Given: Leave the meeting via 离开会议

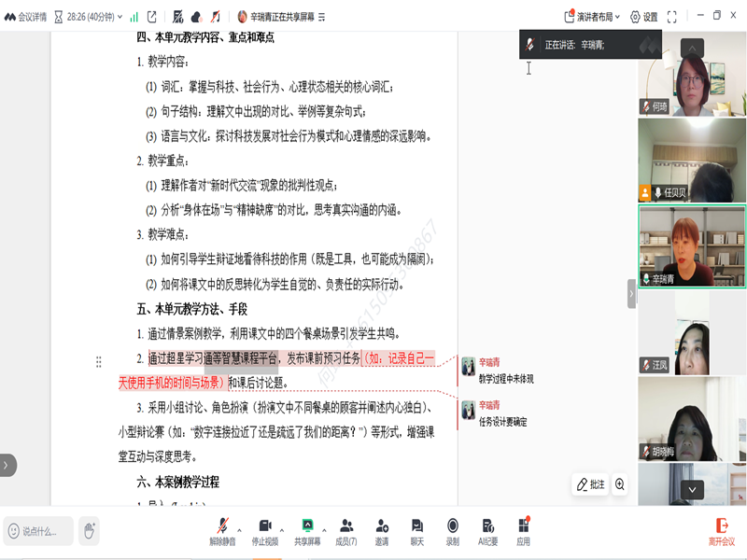Looking at the screenshot, I should [x=721, y=530].
